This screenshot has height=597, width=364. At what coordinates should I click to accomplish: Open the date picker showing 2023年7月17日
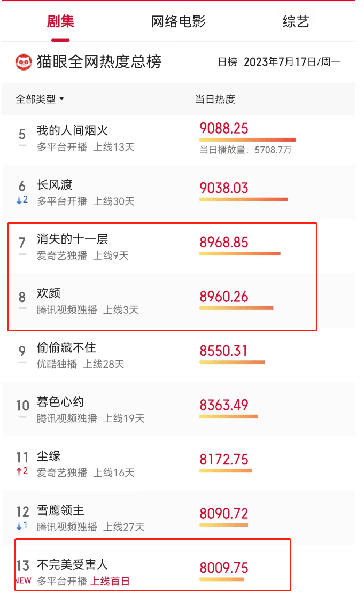coord(292,62)
